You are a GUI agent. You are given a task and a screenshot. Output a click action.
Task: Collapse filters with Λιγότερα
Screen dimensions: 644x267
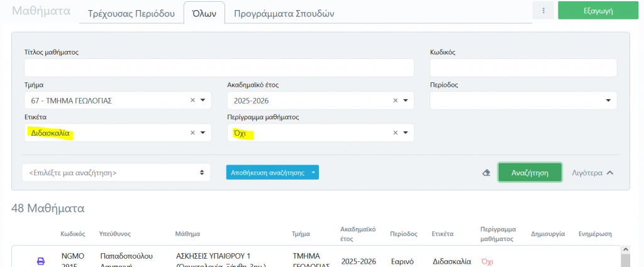tap(592, 173)
